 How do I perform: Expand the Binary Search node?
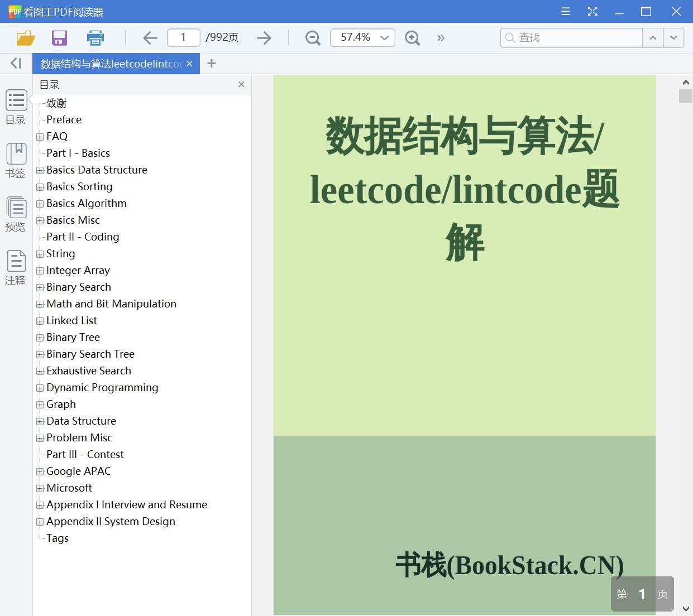pyautogui.click(x=40, y=287)
